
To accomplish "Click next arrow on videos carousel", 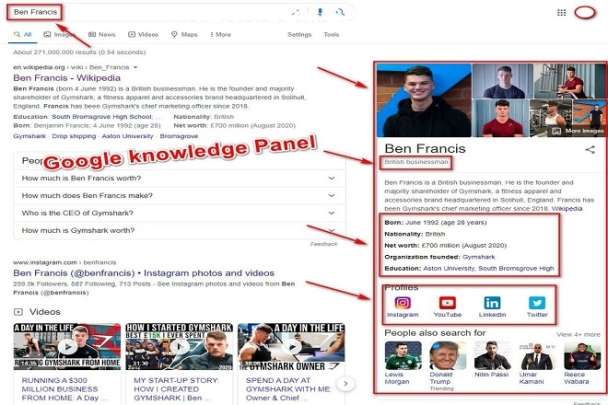I will click(x=345, y=384).
